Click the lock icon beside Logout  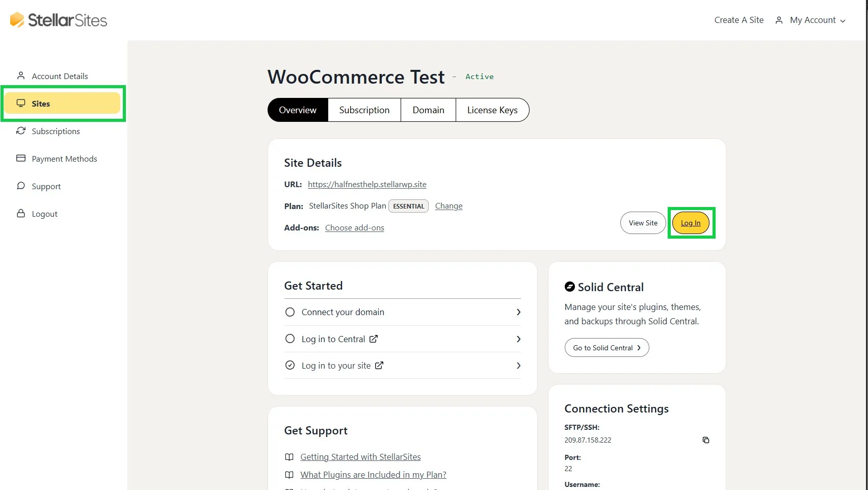(21, 213)
